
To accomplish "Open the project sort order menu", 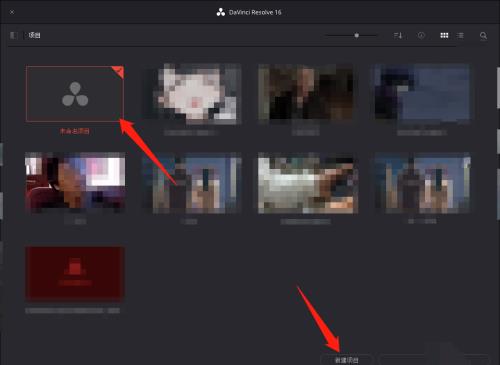I will [x=398, y=35].
